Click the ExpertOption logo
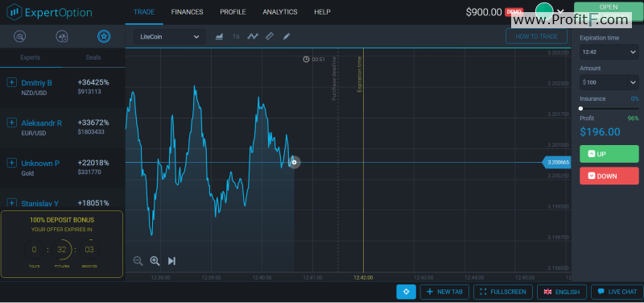Screen dimensions: 644x303 49,12
